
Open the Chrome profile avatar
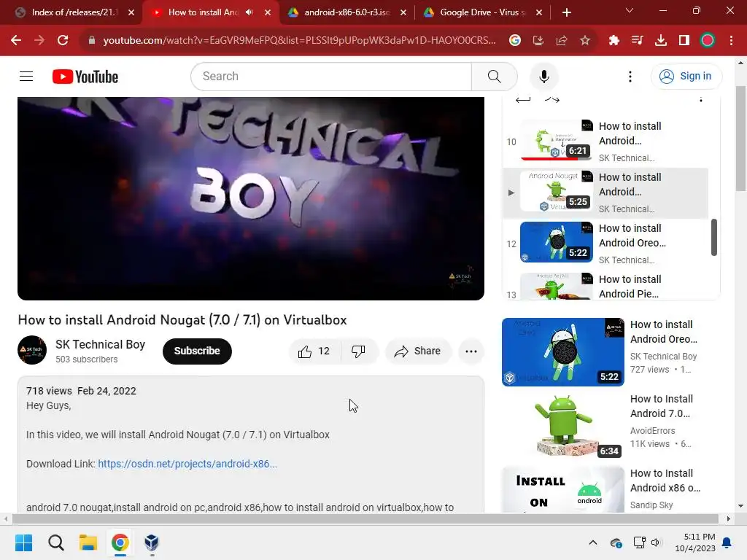coord(708,41)
